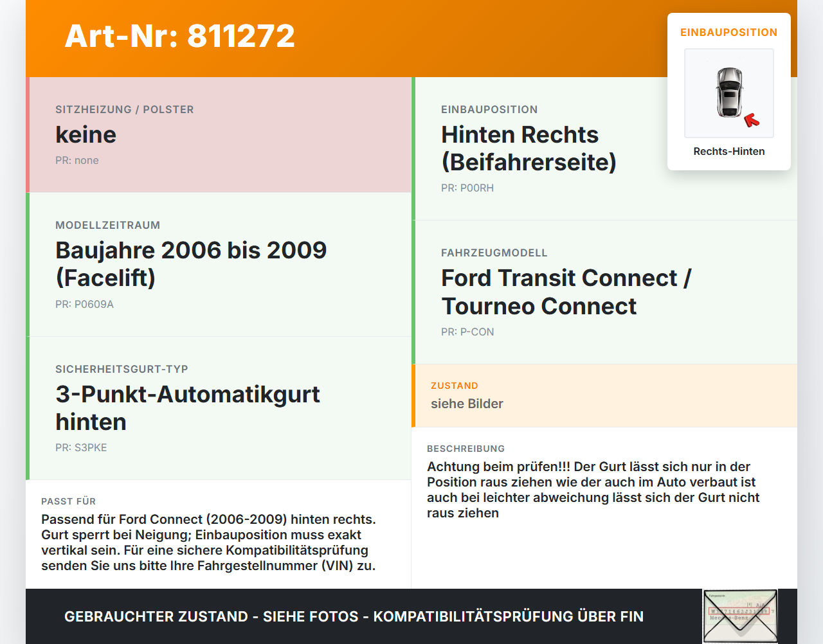Click the SICHERHEITSGURT-TYP label
823x644 pixels.
pos(122,370)
